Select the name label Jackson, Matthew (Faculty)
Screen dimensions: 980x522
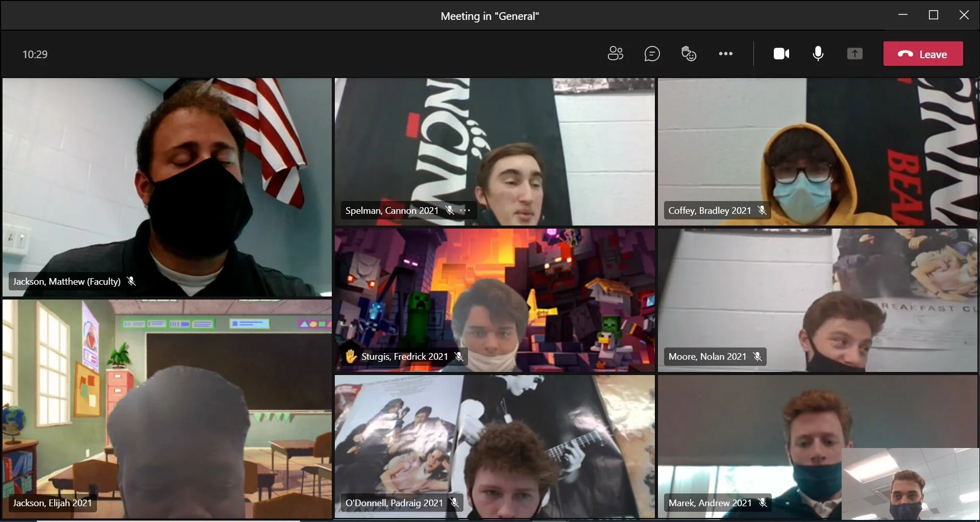click(67, 281)
